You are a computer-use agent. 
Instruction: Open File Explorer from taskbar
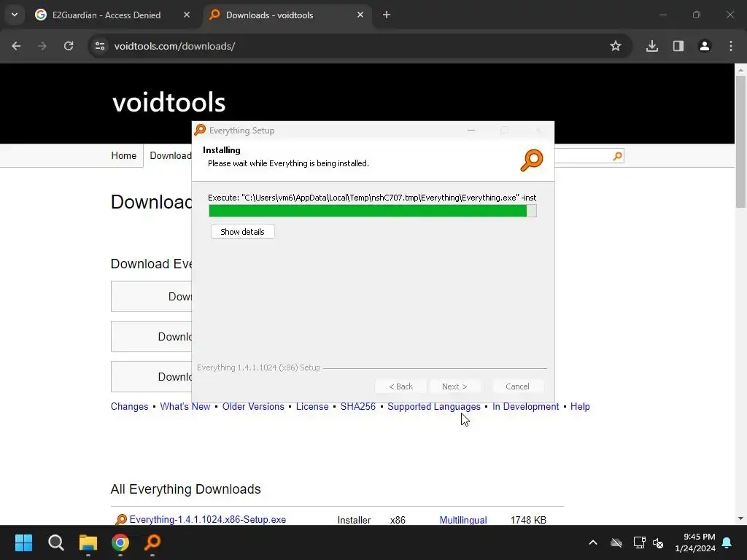pyautogui.click(x=88, y=542)
